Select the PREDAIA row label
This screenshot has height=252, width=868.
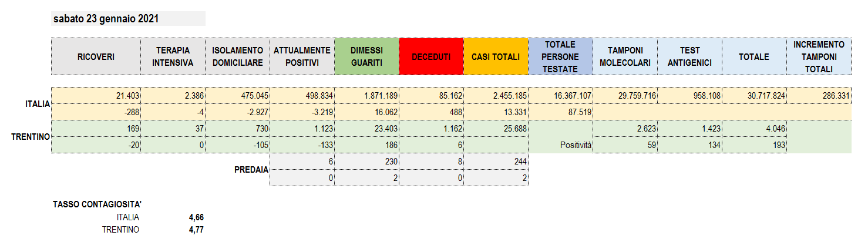(251, 170)
